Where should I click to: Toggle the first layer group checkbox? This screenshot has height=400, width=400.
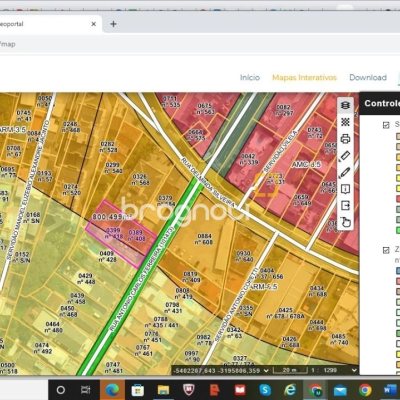[x=386, y=125]
